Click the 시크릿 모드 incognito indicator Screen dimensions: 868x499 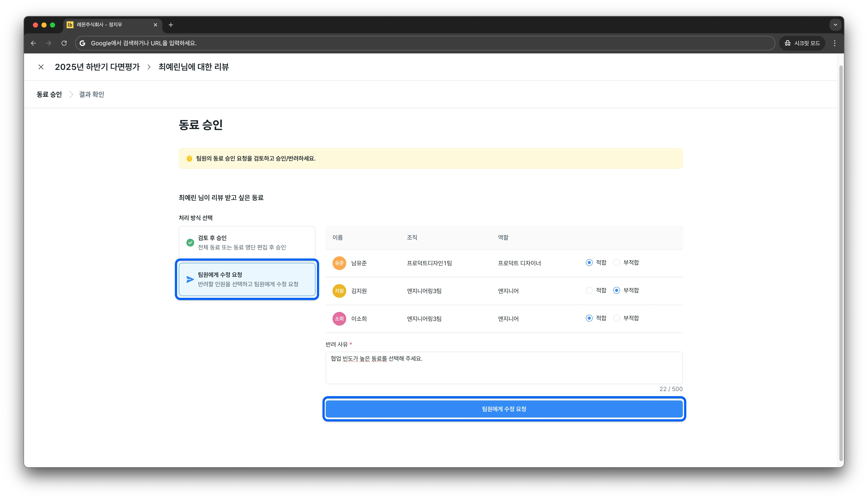tap(802, 43)
